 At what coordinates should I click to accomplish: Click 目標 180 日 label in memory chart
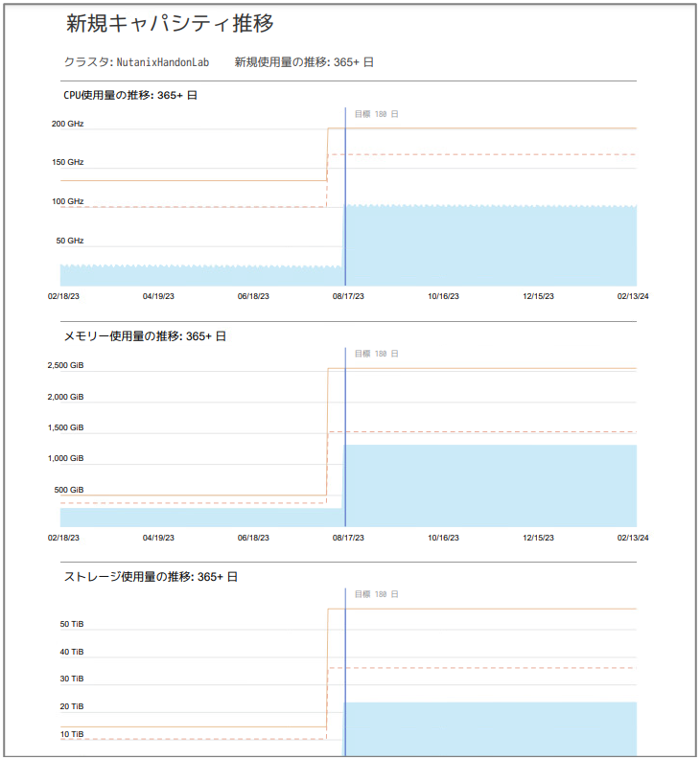[377, 354]
